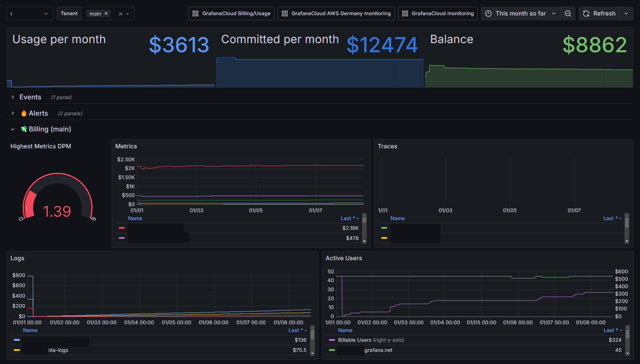640x364 pixels.
Task: Clear all Tenant filter values
Action: point(120,14)
